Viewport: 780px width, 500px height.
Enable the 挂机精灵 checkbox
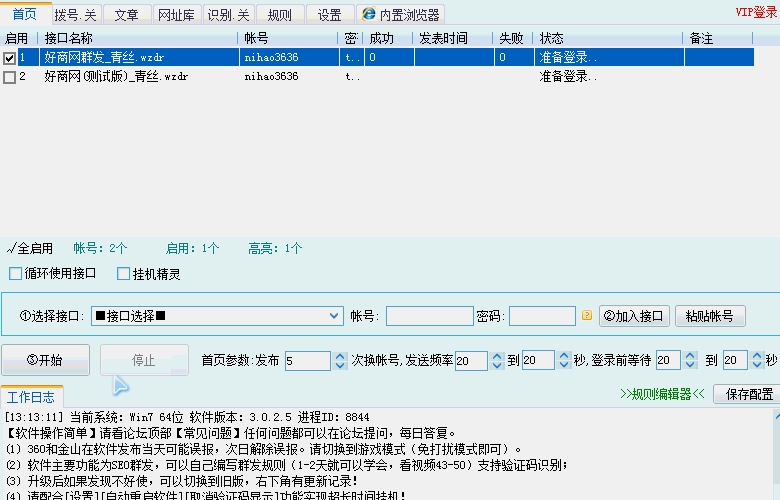(x=124, y=273)
